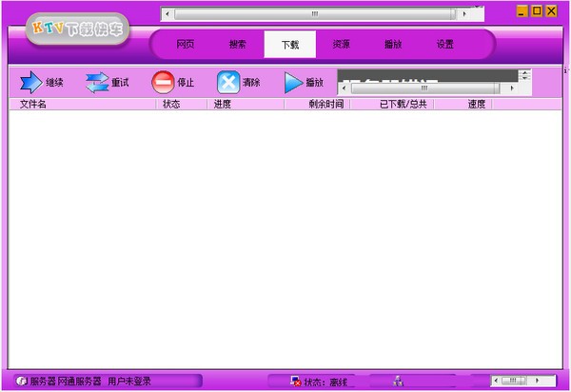
Task: Switch to the 搜索 (Search) tab
Action: coord(238,45)
